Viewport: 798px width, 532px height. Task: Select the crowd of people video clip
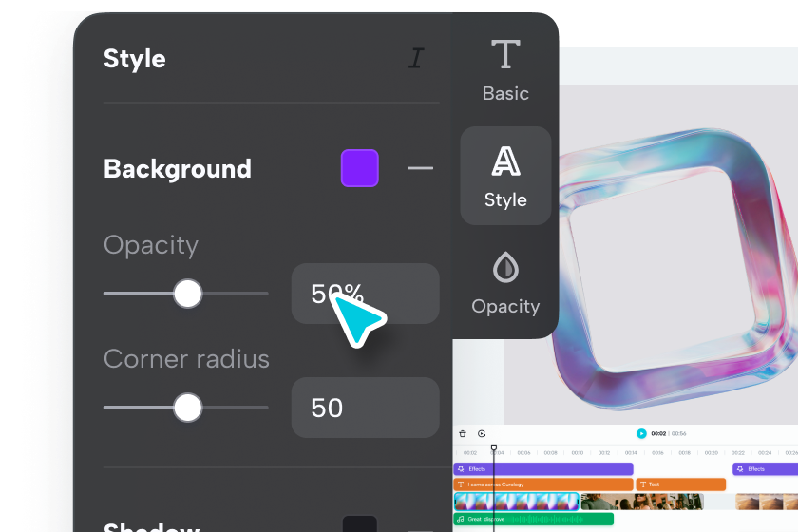[x=642, y=502]
